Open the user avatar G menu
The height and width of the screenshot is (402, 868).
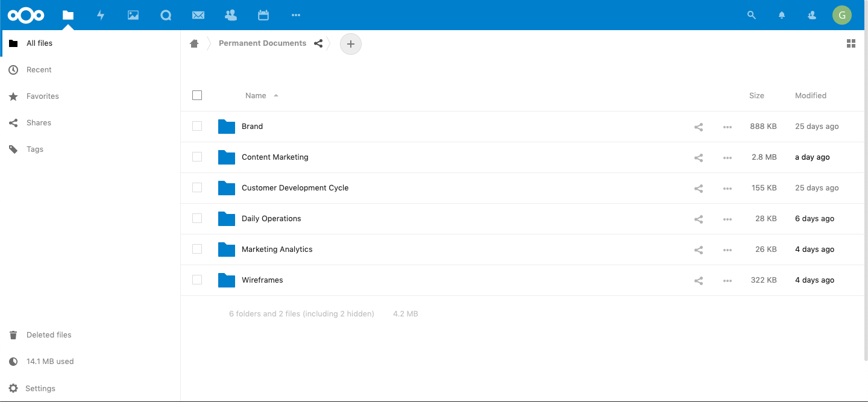point(842,15)
